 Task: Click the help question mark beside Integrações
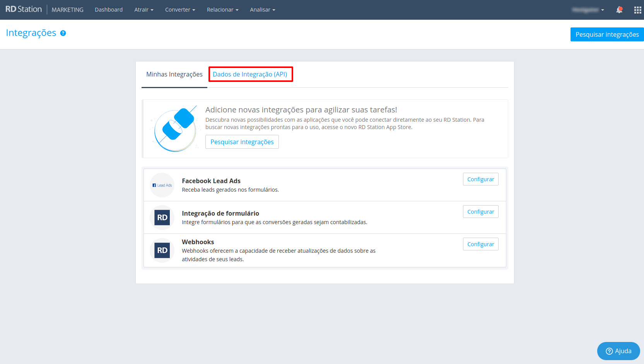pyautogui.click(x=63, y=33)
